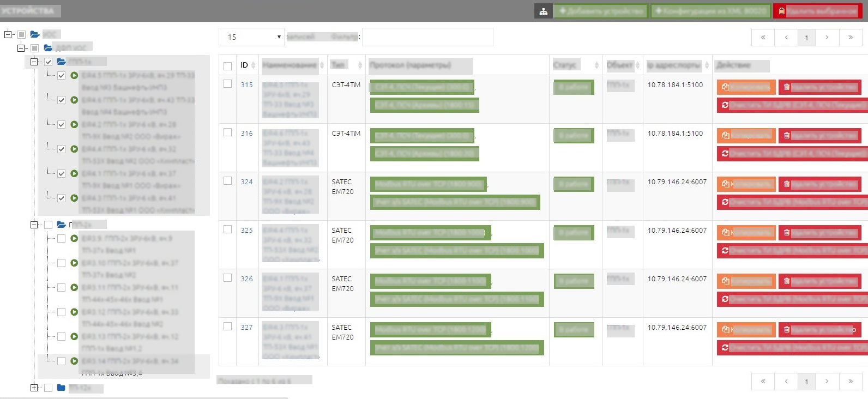Collapse the root node of the device tree
The width and height of the screenshot is (868, 399).
(8, 34)
